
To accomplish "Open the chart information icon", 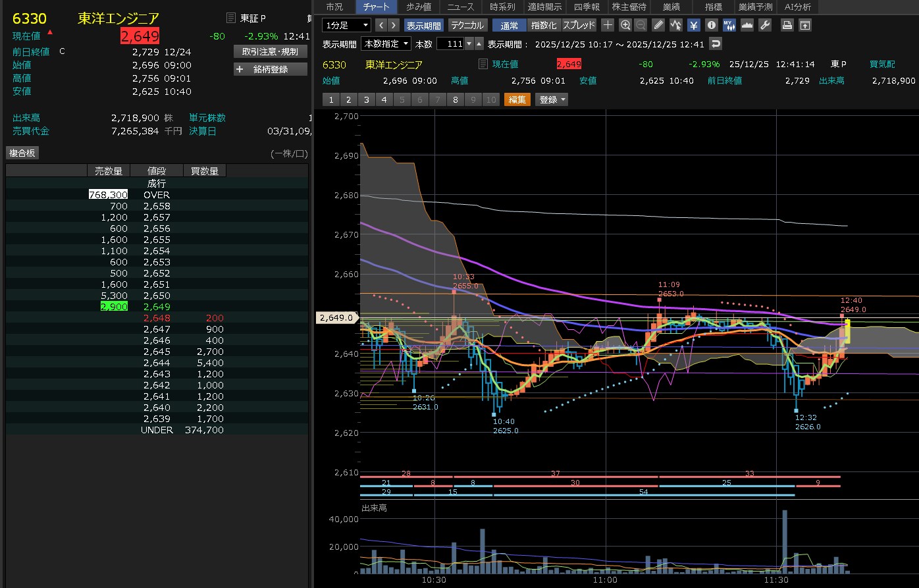I will tap(711, 25).
